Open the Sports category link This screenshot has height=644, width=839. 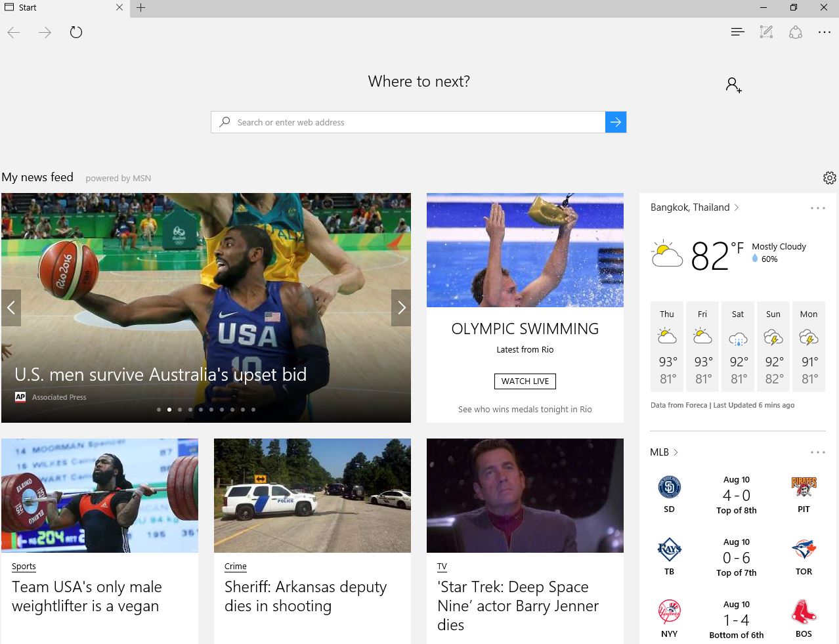coord(24,567)
